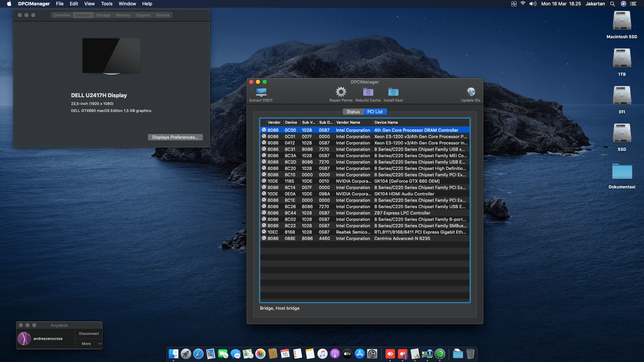Select the RTL8111/8168/8411 Gigabit Ethernet row

[x=365, y=232]
